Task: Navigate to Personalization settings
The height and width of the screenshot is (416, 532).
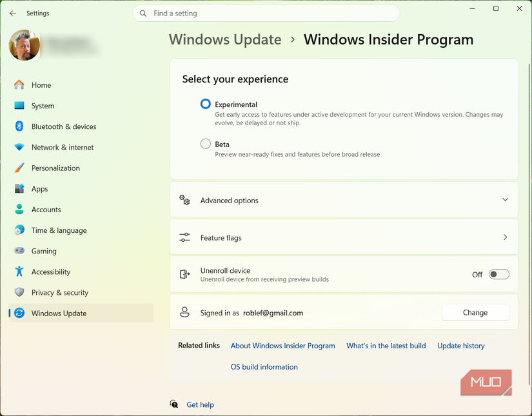Action: pos(81,168)
